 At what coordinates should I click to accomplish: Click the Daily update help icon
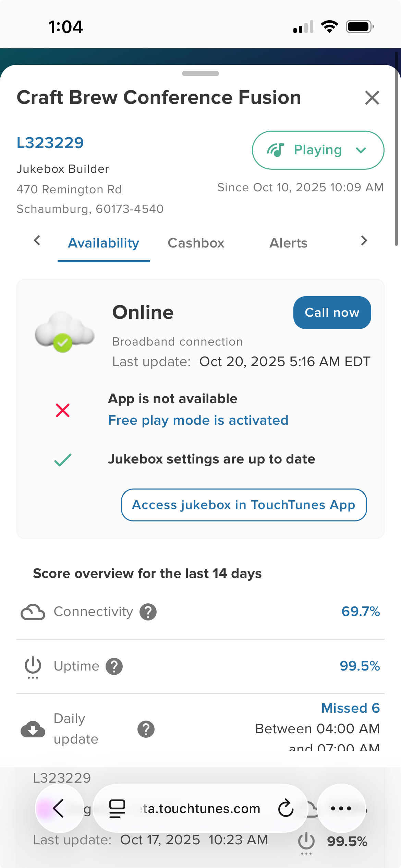146,729
